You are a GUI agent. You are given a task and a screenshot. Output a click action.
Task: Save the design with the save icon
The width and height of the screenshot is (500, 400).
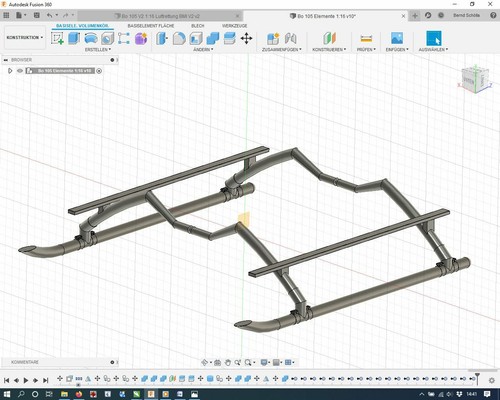(37, 15)
